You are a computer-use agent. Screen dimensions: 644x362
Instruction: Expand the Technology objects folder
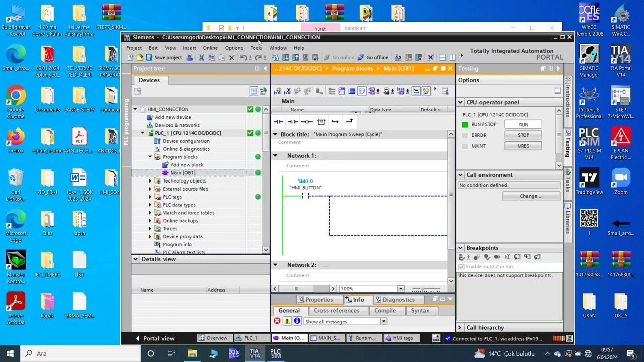[x=150, y=181]
